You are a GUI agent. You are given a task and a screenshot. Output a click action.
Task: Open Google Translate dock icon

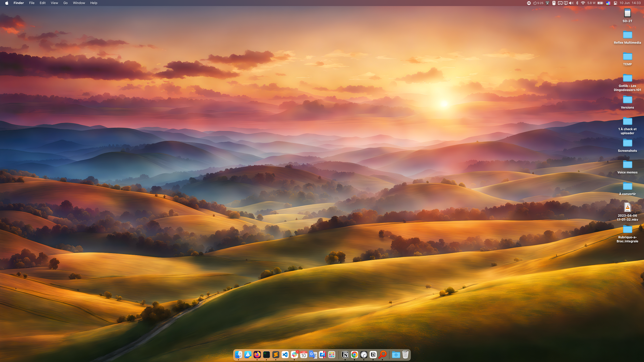pyautogui.click(x=313, y=355)
